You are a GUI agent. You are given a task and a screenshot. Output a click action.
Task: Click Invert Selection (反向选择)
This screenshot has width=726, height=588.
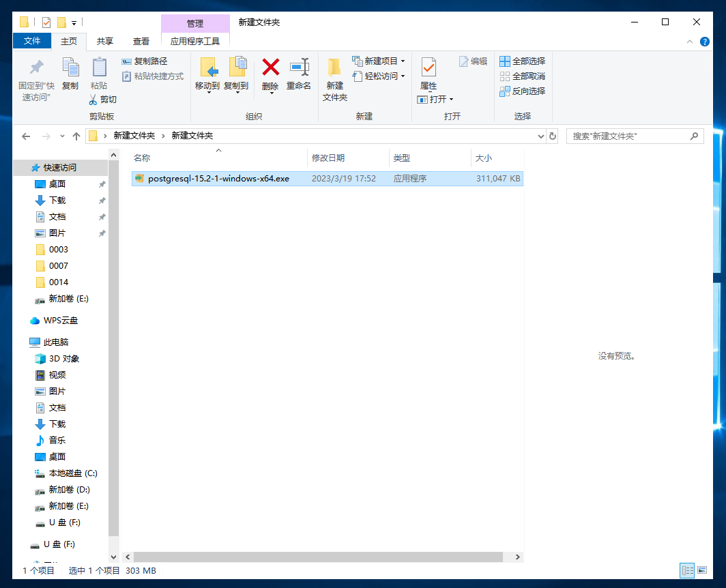click(523, 91)
